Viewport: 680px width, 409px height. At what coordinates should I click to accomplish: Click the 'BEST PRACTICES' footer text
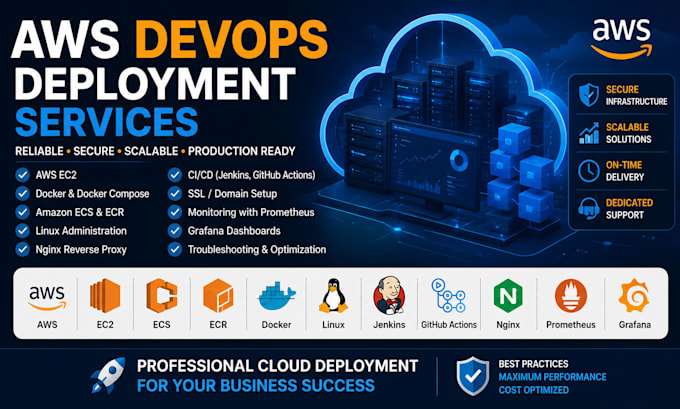pyautogui.click(x=533, y=364)
